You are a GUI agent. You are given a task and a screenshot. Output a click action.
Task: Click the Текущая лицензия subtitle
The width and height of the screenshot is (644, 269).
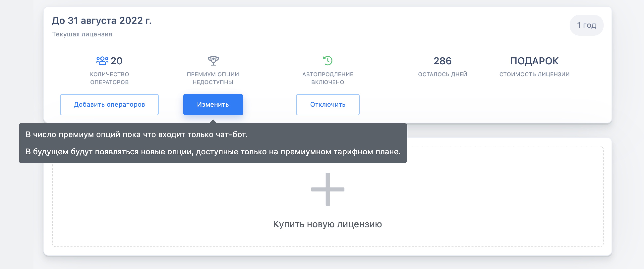82,34
